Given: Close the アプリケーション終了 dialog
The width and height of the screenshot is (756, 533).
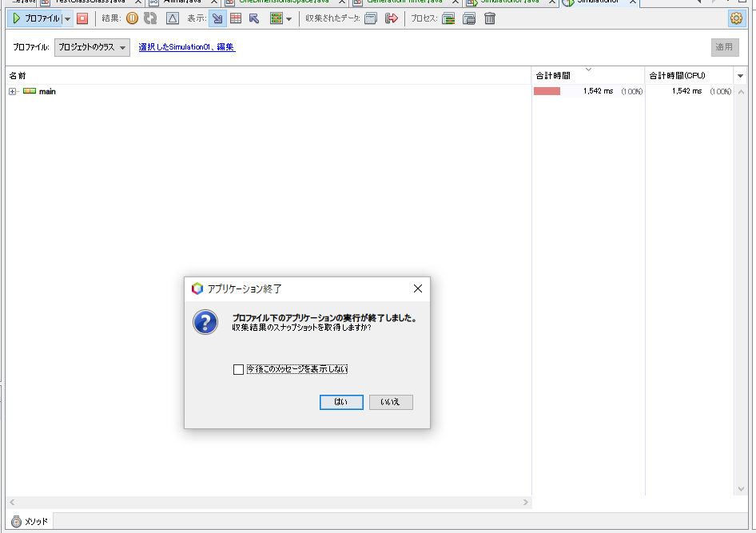Looking at the screenshot, I should coord(418,288).
